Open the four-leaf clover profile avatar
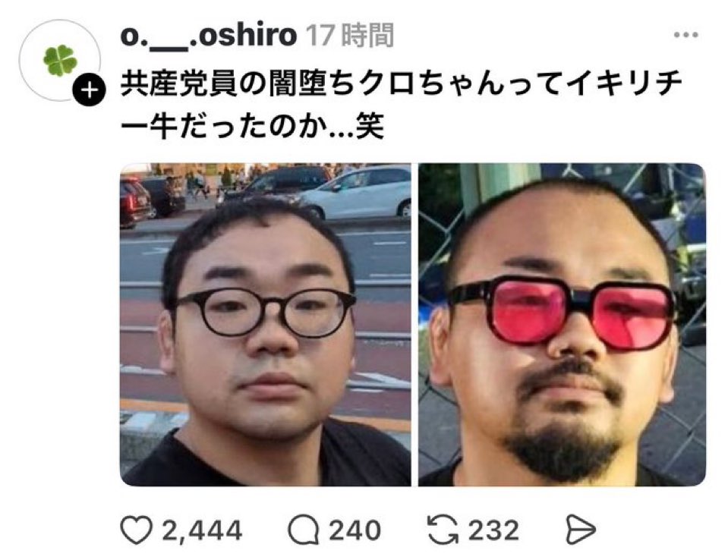Viewport: 728px width, 560px height. point(60,60)
